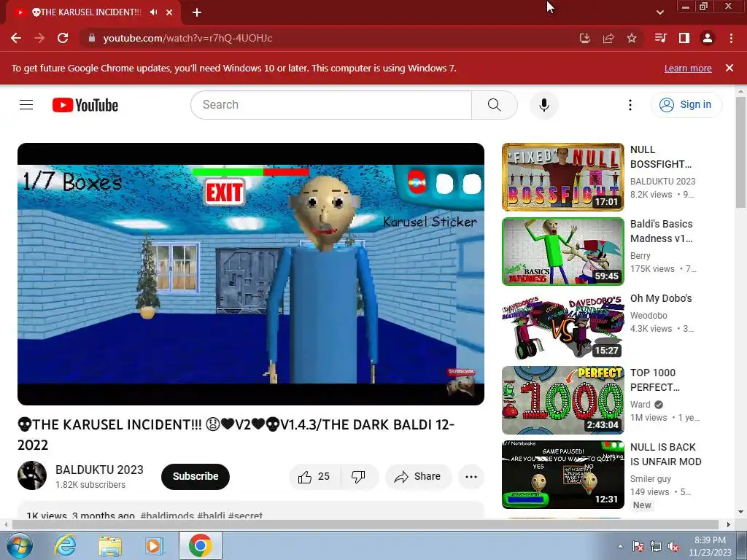The image size is (747, 560).
Task: Click Learn more about Chrome updates
Action: pyautogui.click(x=688, y=68)
